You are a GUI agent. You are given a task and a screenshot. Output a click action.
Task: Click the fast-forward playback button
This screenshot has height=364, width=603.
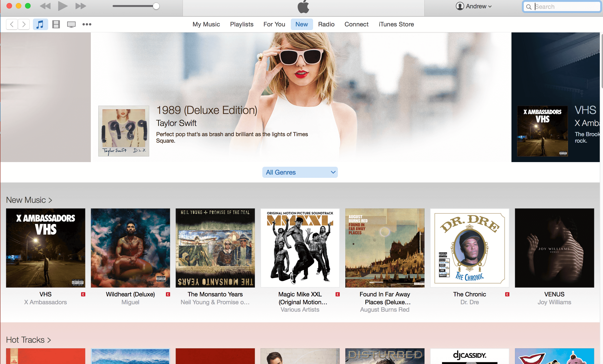81,6
